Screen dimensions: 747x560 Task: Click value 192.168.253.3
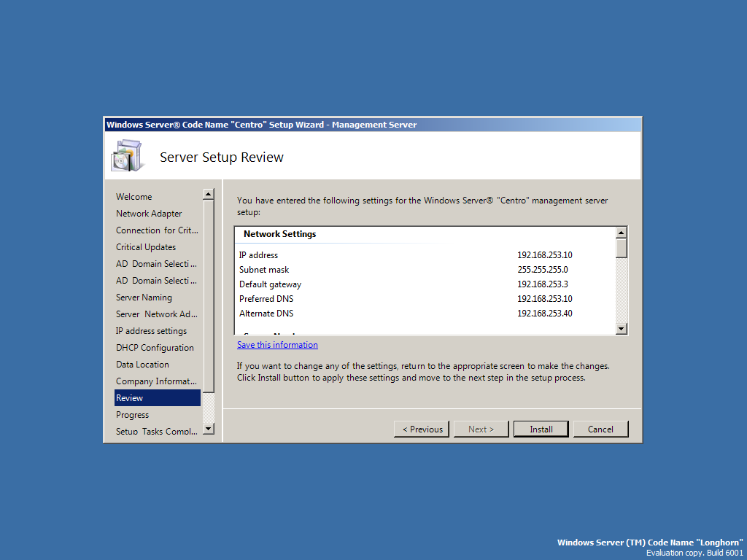543,284
